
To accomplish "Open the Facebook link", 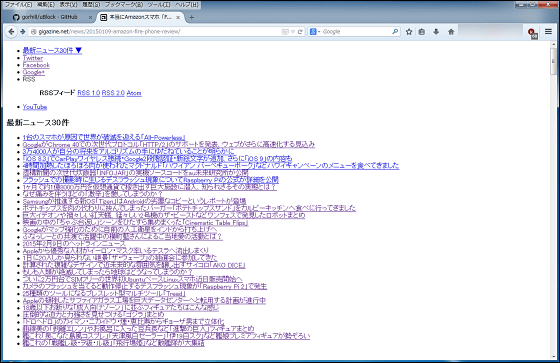I will (36, 65).
